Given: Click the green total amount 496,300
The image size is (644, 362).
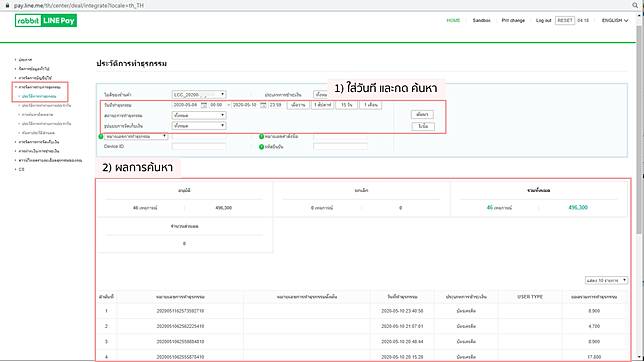Looking at the screenshot, I should [578, 208].
